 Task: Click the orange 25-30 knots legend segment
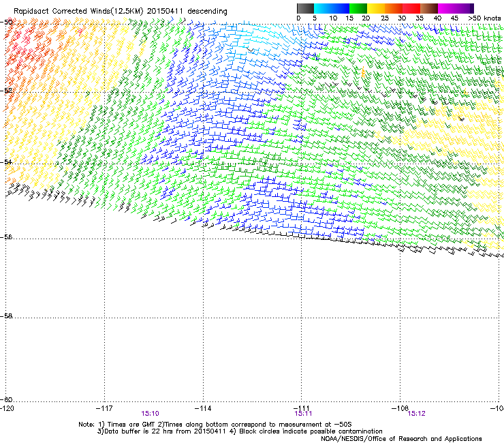click(x=394, y=8)
